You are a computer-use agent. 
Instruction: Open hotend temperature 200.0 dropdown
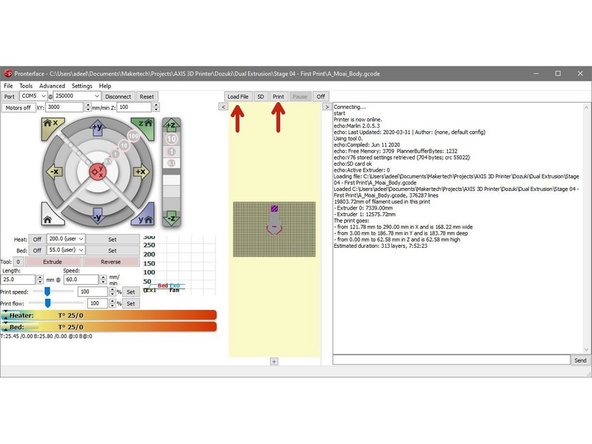coord(66,239)
